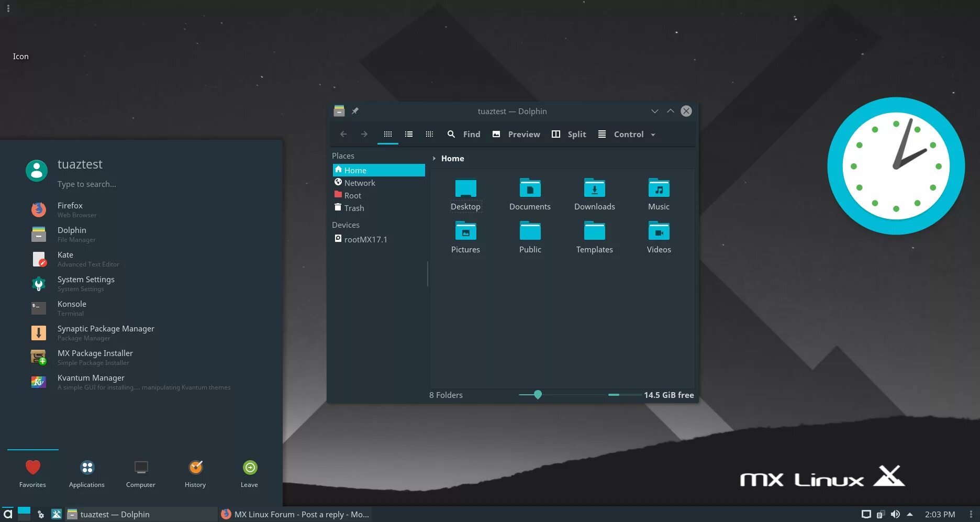Screen dimensions: 980x522
Task: Open System Settings from the menu
Action: click(x=141, y=283)
